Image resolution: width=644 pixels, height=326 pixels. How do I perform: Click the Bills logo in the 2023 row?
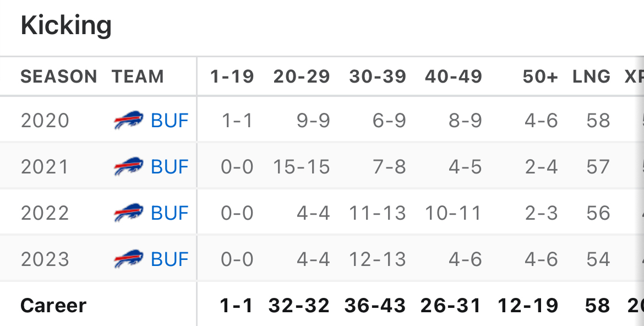[128, 259]
